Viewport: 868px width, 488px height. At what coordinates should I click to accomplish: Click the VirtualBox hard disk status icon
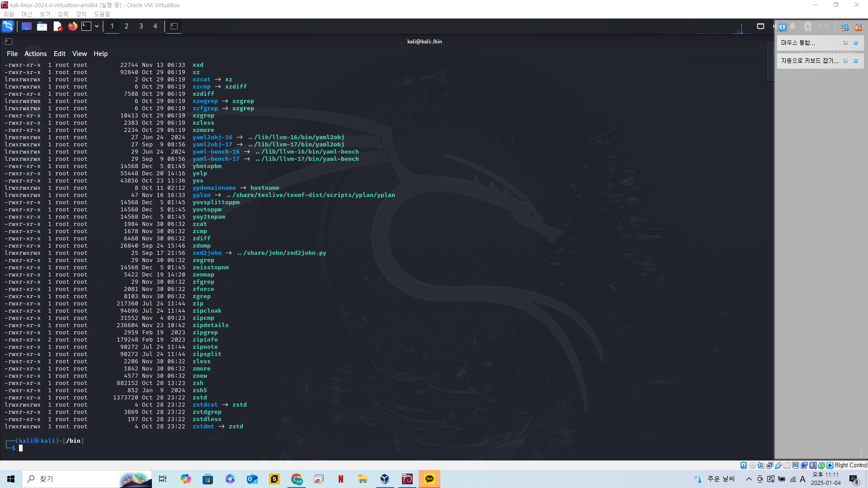click(744, 465)
